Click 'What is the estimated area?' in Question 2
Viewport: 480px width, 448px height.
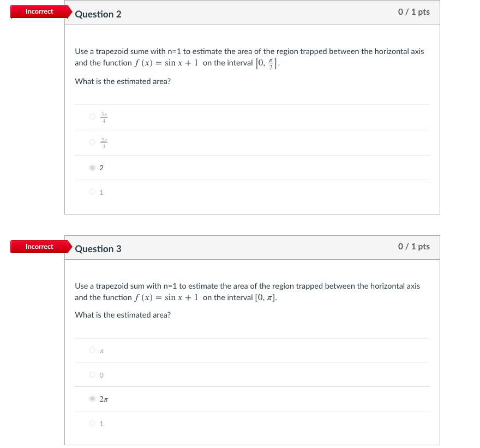pyautogui.click(x=122, y=81)
